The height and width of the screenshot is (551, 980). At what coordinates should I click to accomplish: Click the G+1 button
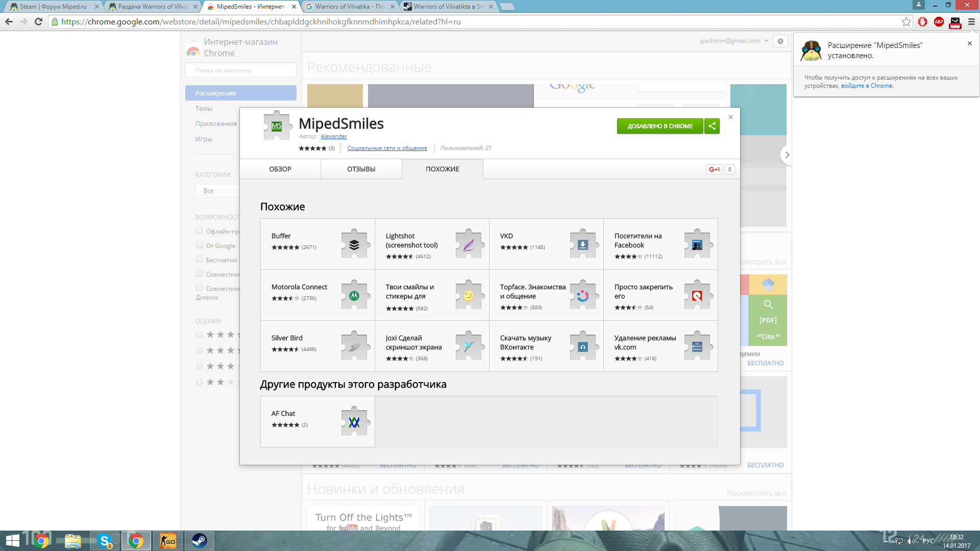tap(714, 169)
